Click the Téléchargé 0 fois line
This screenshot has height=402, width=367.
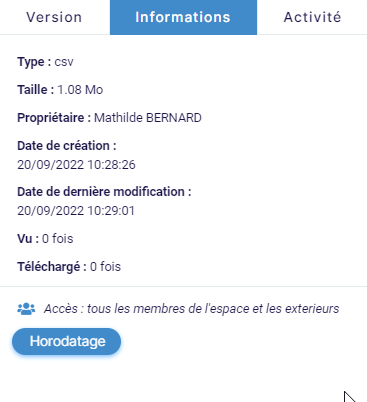tap(69, 267)
